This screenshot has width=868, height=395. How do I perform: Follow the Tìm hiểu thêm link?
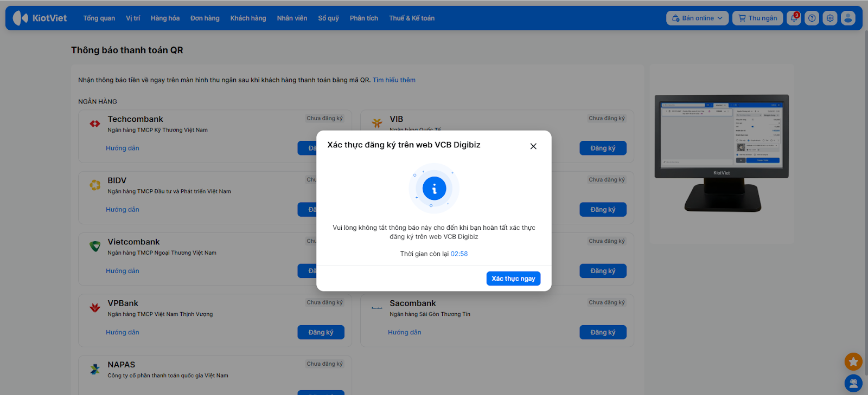394,80
